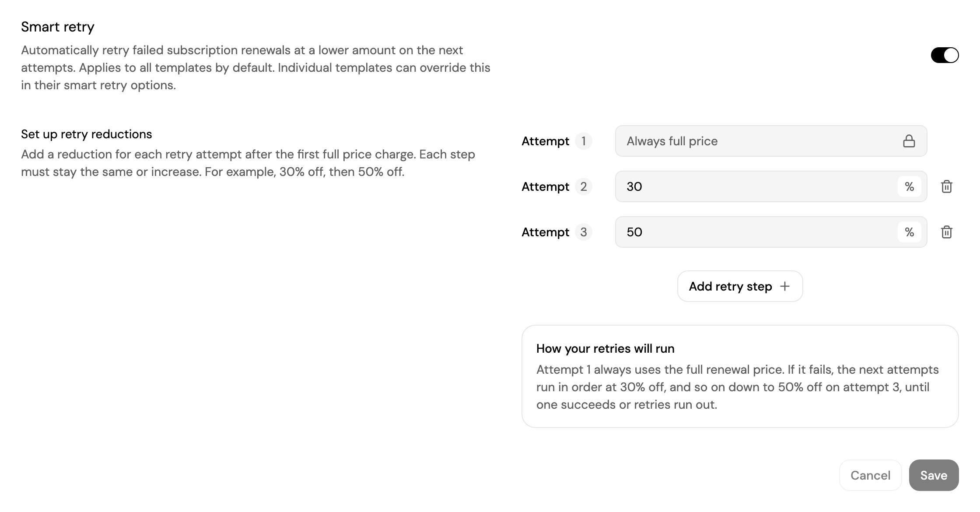Toggle the Smart retry switch off
980x512 pixels.
(x=945, y=55)
